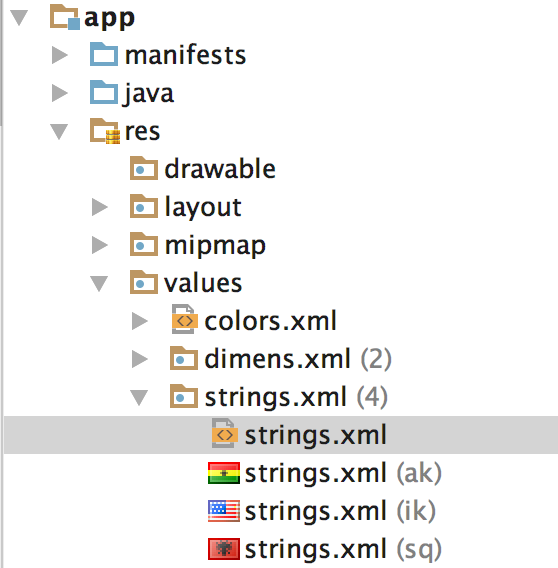Expand the layout folder arrow

pos(100,207)
